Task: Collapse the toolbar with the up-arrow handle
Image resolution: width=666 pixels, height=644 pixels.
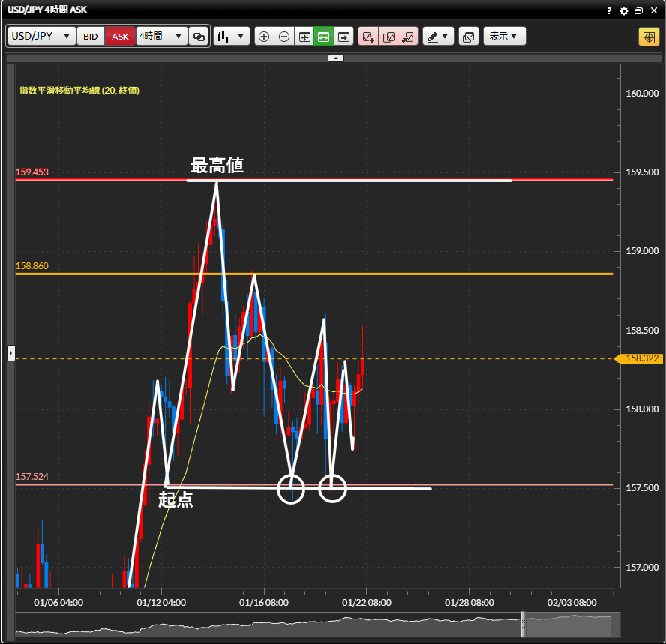Action: pos(336,58)
